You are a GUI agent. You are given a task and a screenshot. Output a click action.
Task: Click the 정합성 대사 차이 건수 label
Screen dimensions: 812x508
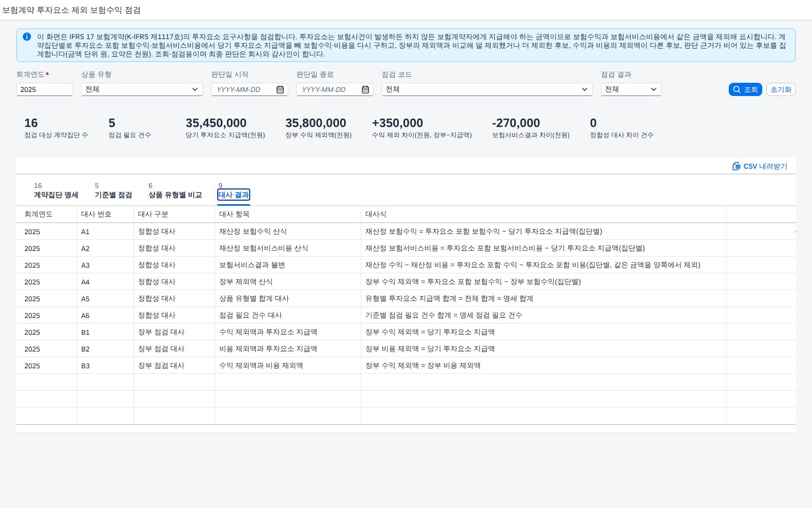coord(621,135)
